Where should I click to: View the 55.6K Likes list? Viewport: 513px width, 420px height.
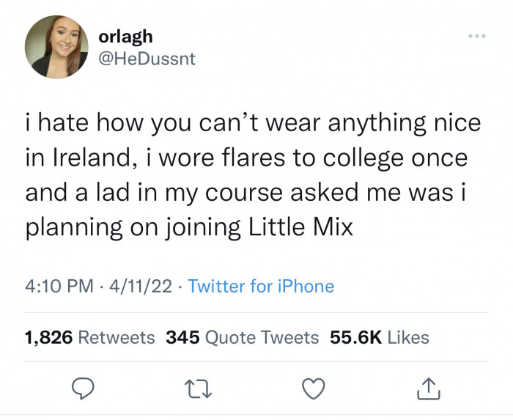(380, 337)
